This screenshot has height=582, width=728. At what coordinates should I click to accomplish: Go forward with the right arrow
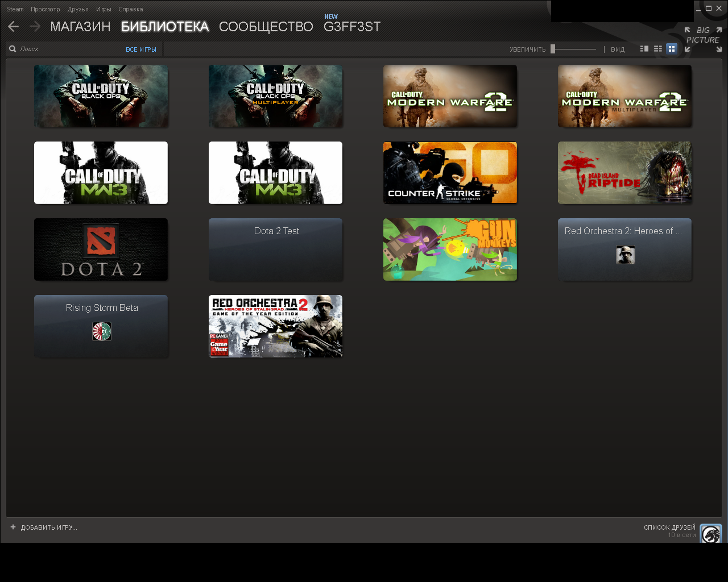point(35,27)
